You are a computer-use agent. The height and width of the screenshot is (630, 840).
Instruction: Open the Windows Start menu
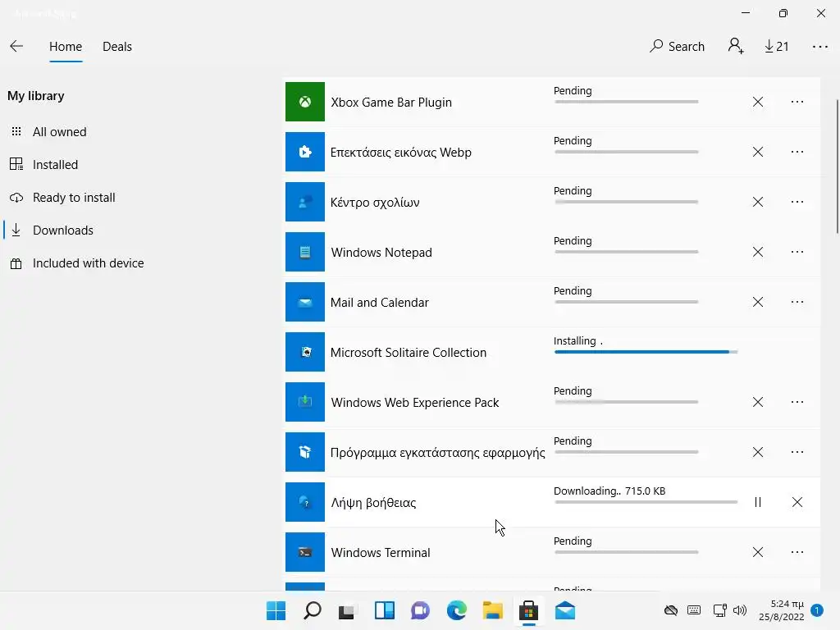276,610
